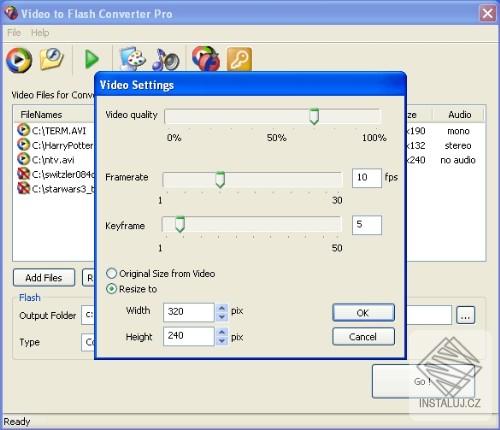Click the orange key registration icon

tap(239, 59)
